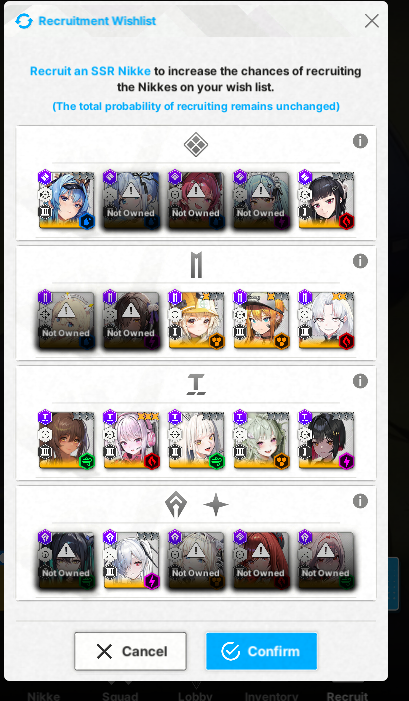
Task: Select the blue-haired Nikke in Elysion row
Action: [66, 200]
